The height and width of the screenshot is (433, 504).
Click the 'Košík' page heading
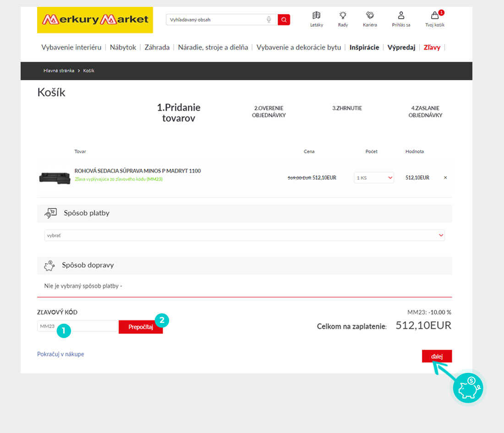[x=51, y=93]
